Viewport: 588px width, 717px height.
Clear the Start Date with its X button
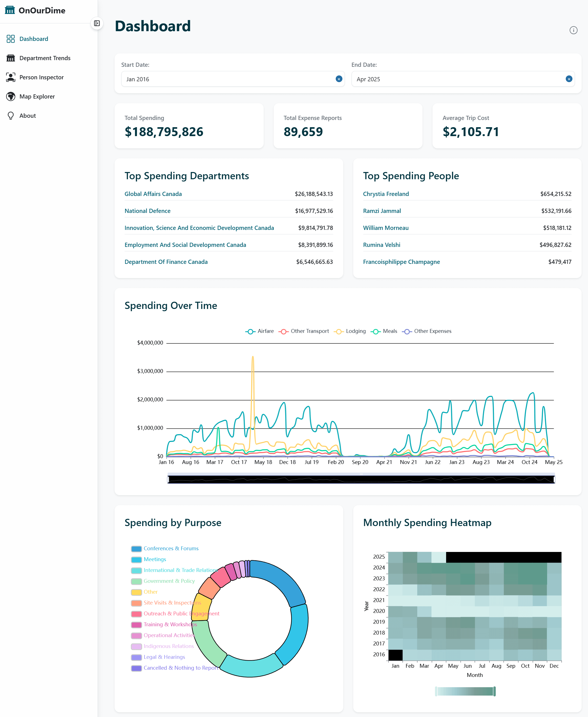[339, 79]
